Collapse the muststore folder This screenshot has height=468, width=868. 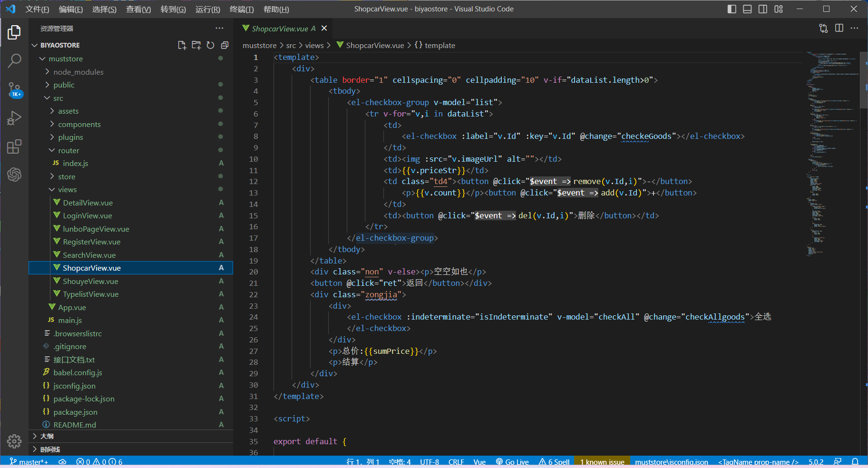(42, 58)
